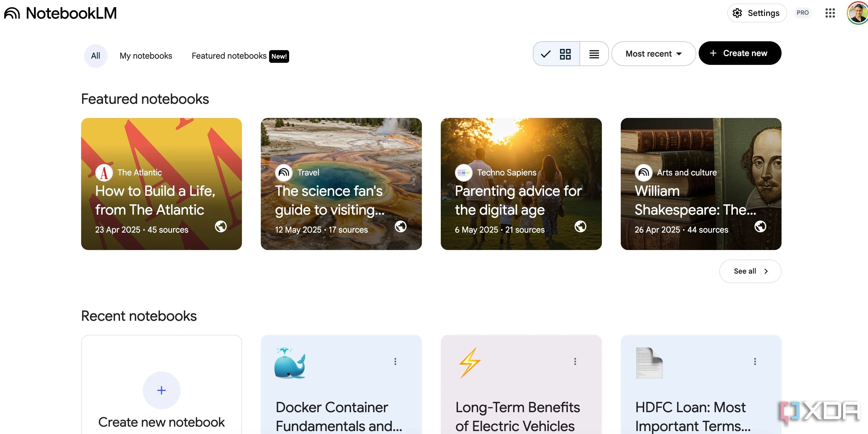Click the dropdown arrow beside Most recent
The width and height of the screenshot is (868, 434).
[679, 54]
